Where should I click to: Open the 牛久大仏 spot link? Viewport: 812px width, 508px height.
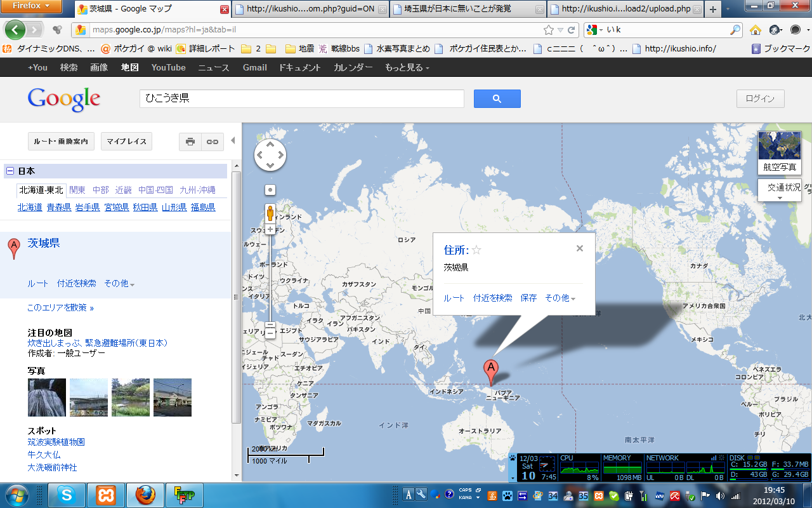44,455
